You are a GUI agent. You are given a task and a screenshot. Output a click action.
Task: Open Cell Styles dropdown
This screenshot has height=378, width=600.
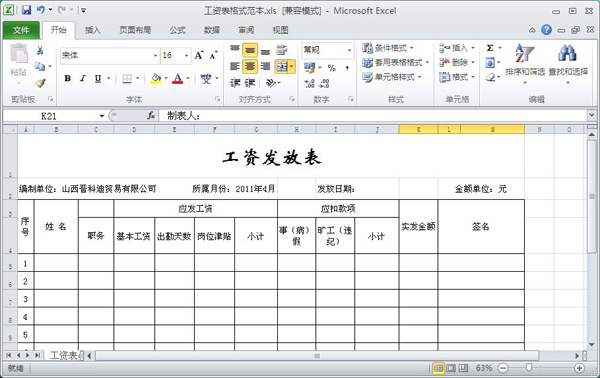[x=392, y=77]
